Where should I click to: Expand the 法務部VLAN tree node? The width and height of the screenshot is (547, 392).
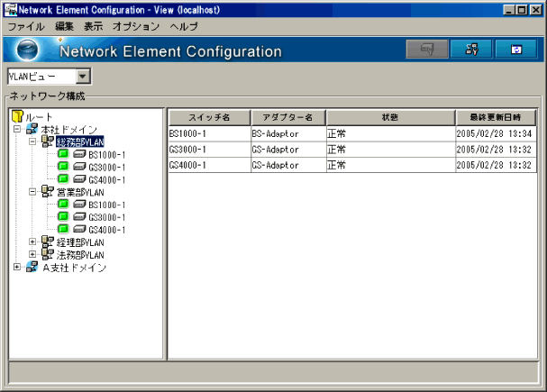(32, 255)
